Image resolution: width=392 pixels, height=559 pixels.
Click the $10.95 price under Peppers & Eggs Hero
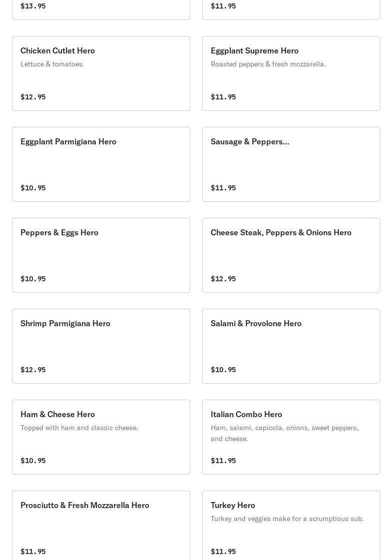[33, 279]
